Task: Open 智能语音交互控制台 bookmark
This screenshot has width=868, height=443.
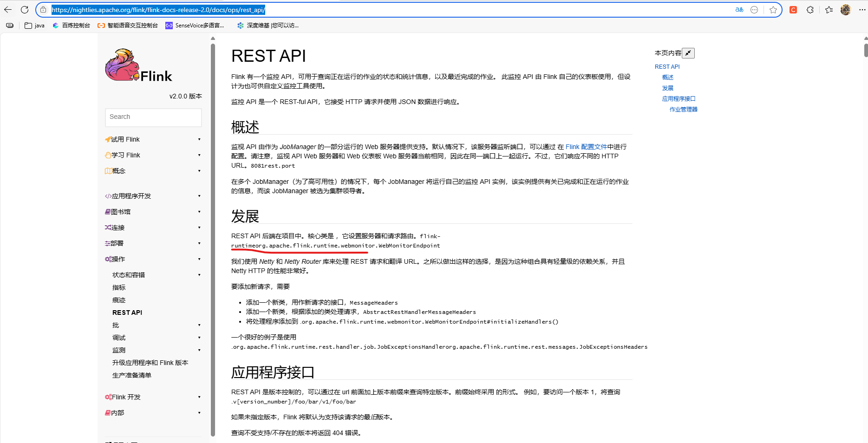Action: click(x=128, y=26)
